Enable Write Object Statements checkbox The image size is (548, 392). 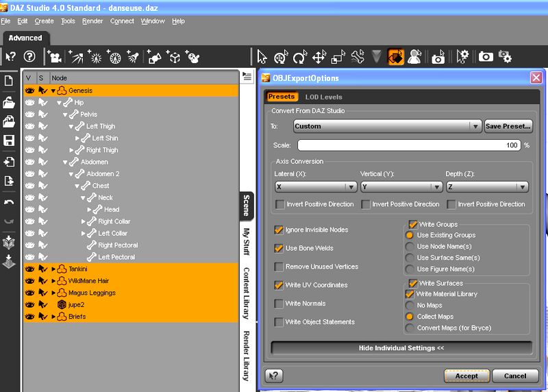[x=279, y=322]
